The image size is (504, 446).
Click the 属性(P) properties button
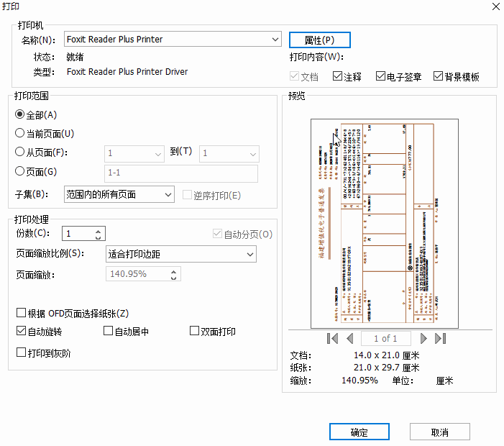tap(319, 40)
